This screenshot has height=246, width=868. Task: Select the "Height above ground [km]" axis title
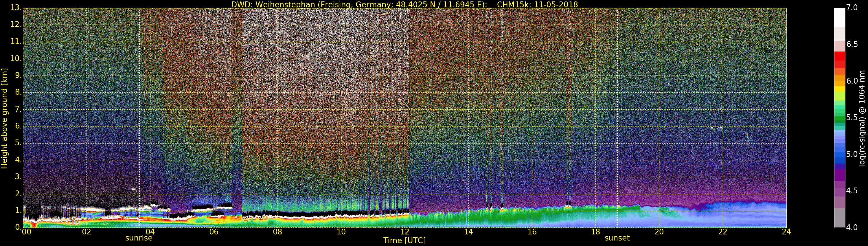pyautogui.click(x=4, y=118)
